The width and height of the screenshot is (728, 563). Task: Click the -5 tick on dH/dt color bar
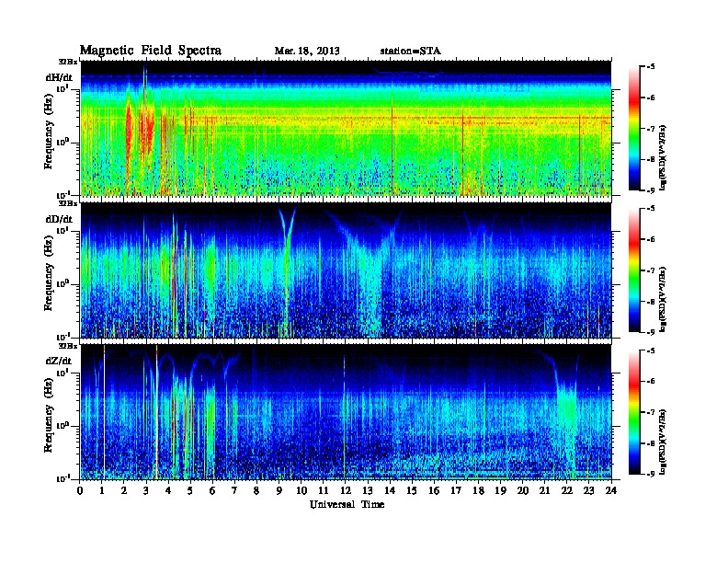point(651,67)
